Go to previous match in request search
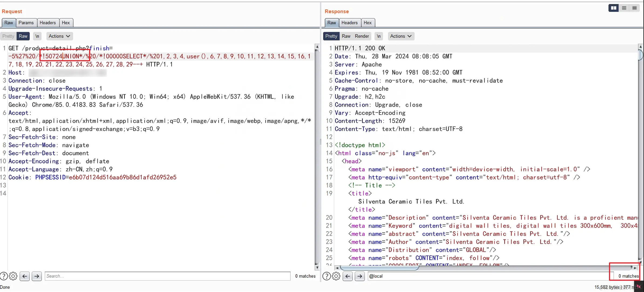 25,276
